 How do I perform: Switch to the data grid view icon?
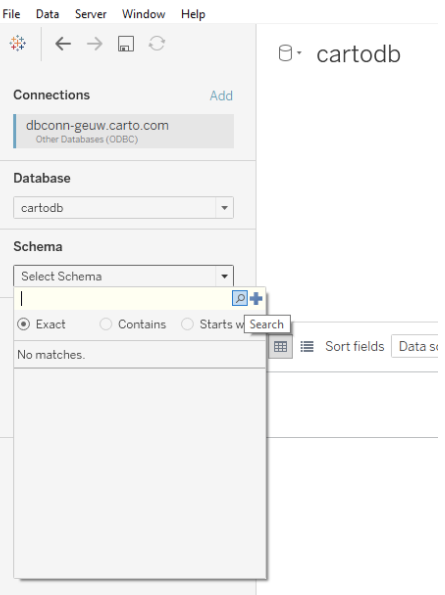click(x=280, y=346)
